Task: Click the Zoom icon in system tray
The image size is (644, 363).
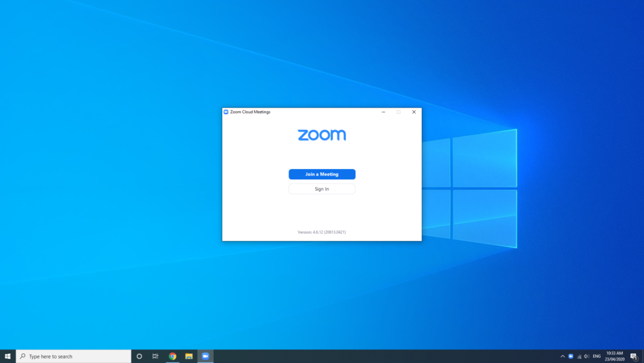Action: tap(571, 357)
